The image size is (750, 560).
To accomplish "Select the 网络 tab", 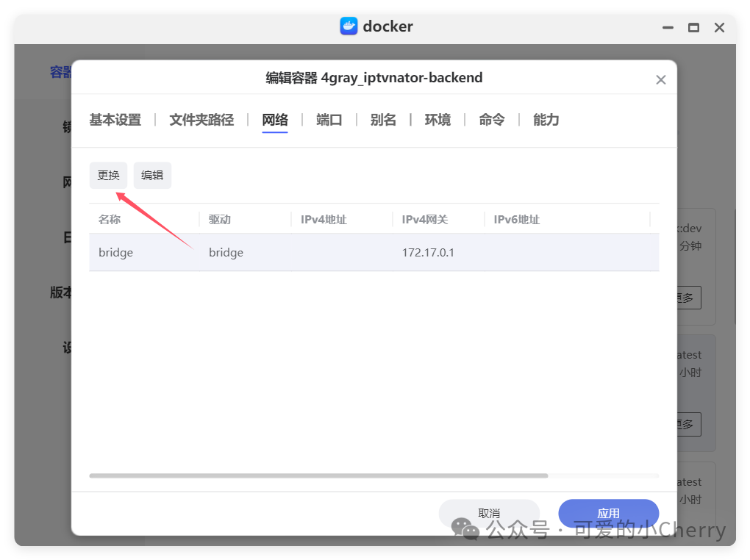I will coord(275,120).
